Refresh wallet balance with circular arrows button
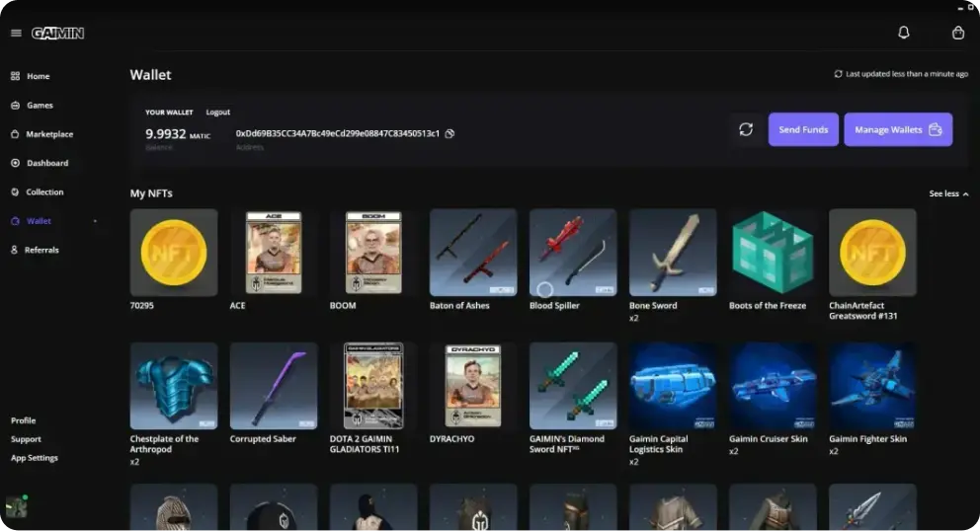The height and width of the screenshot is (531, 980). pyautogui.click(x=746, y=129)
